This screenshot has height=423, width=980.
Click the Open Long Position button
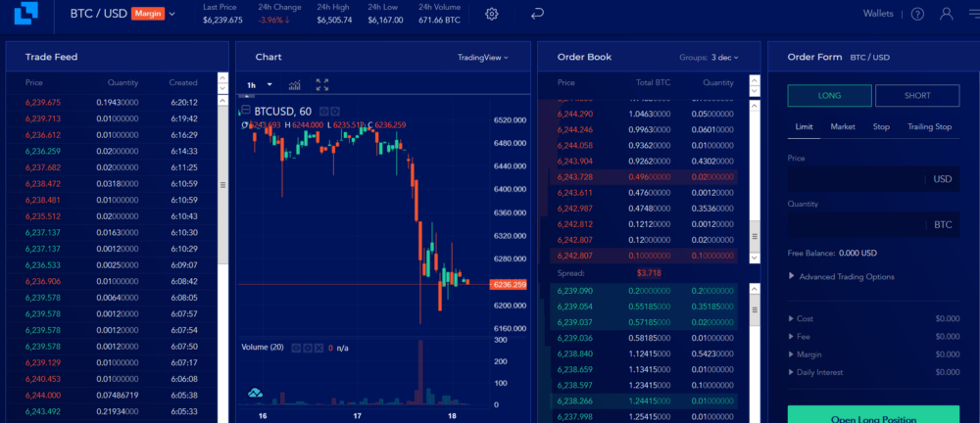[873, 415]
